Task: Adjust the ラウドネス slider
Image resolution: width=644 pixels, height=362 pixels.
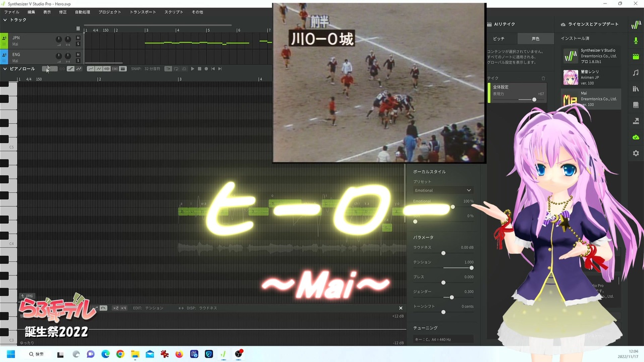Action: pos(443,253)
